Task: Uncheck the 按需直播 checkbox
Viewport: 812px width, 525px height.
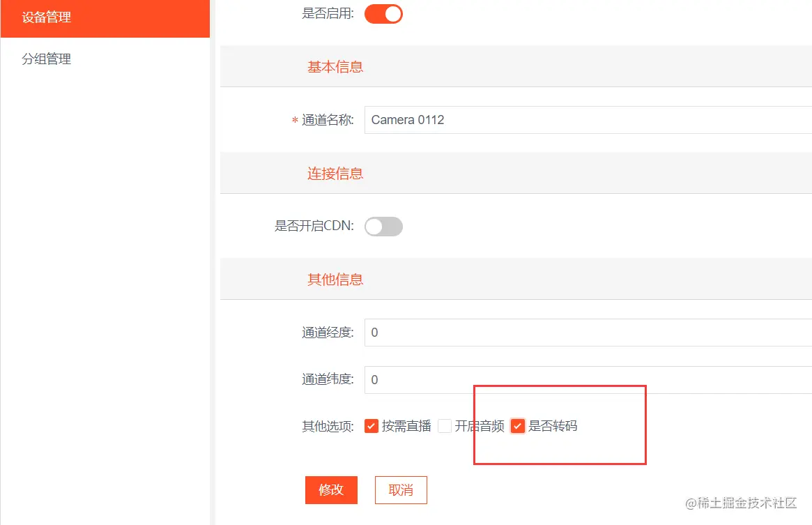Action: click(x=371, y=426)
